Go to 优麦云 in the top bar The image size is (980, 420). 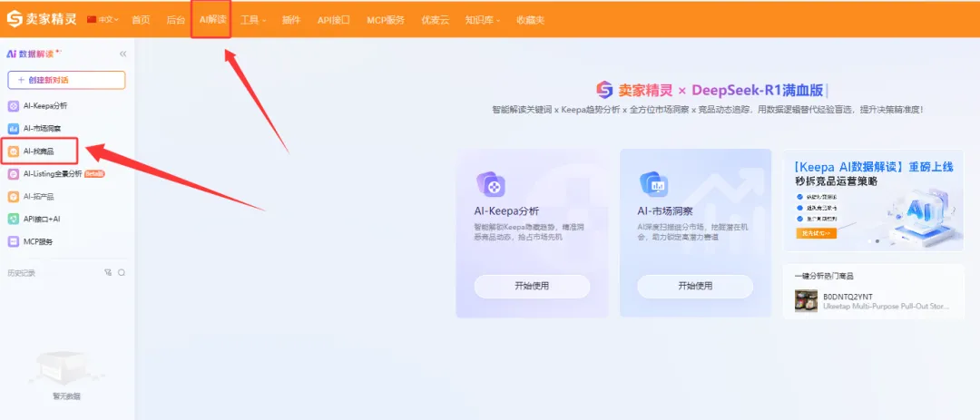coord(435,19)
